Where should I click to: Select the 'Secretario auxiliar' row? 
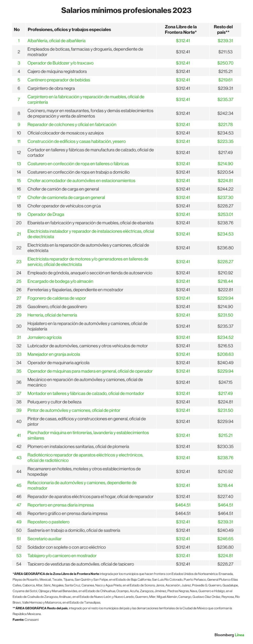click(x=126, y=539)
